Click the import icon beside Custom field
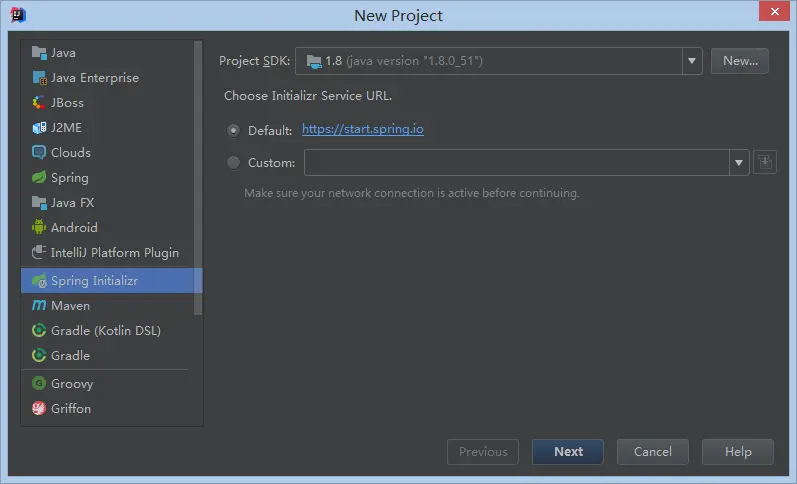Viewport: 797px width, 484px height. [x=764, y=163]
